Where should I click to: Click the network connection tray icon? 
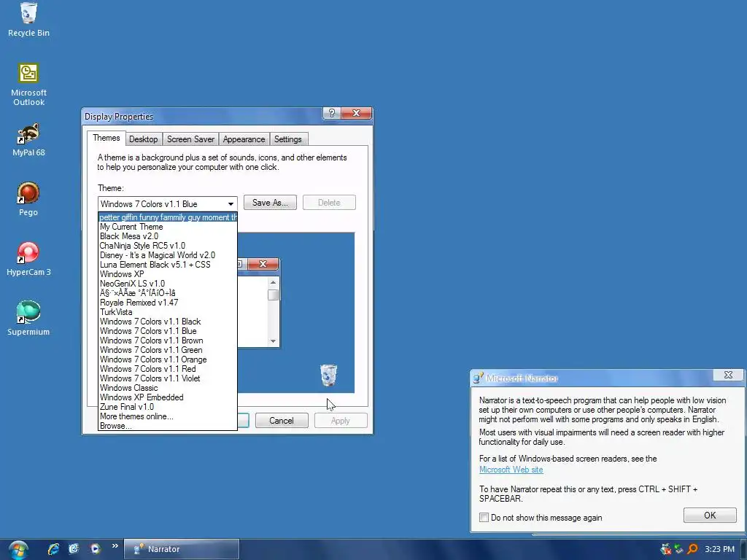[x=679, y=549]
